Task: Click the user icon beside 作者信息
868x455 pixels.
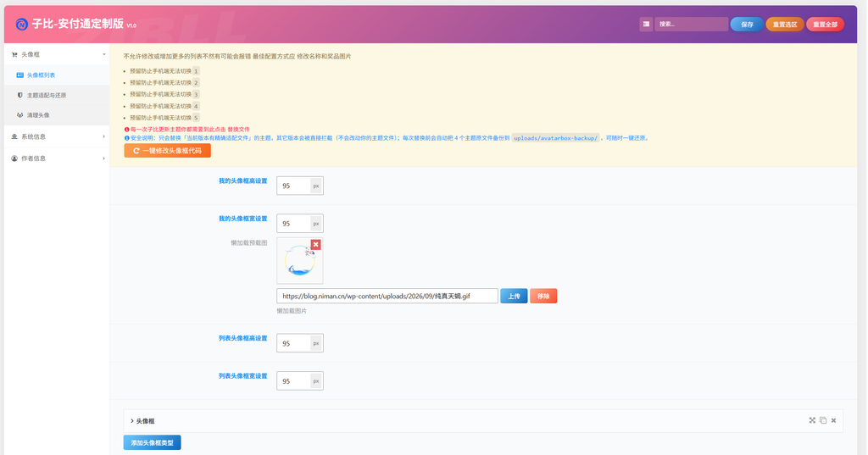Action: [x=14, y=158]
